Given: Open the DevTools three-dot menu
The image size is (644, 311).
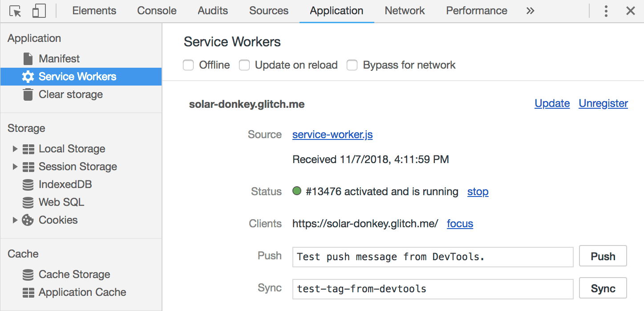Looking at the screenshot, I should [x=606, y=10].
